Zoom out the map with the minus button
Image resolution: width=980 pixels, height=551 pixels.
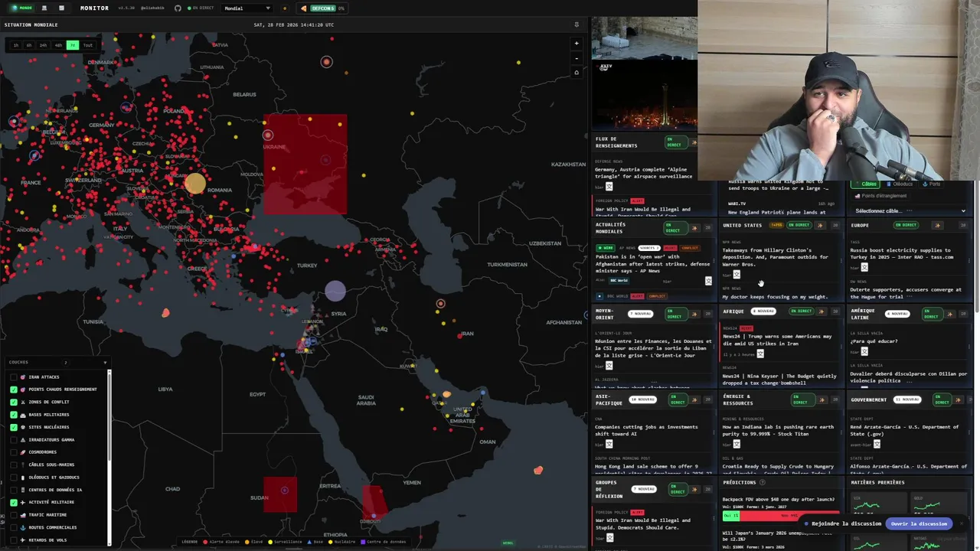point(577,57)
